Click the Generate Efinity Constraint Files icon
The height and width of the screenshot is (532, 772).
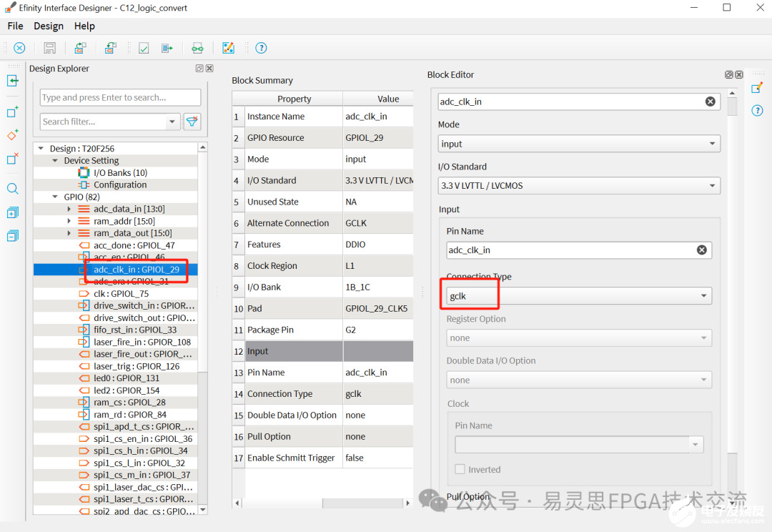click(x=167, y=48)
